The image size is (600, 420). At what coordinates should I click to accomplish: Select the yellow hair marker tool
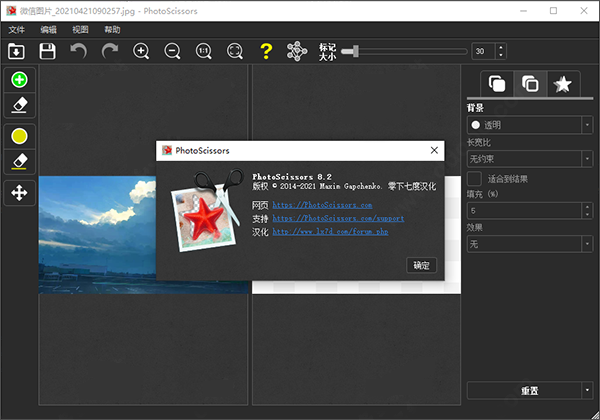[20, 135]
